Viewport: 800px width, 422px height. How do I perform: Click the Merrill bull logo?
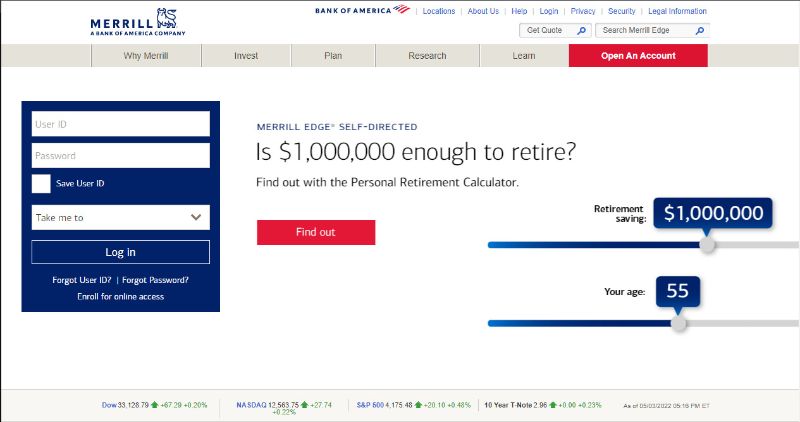(166, 19)
